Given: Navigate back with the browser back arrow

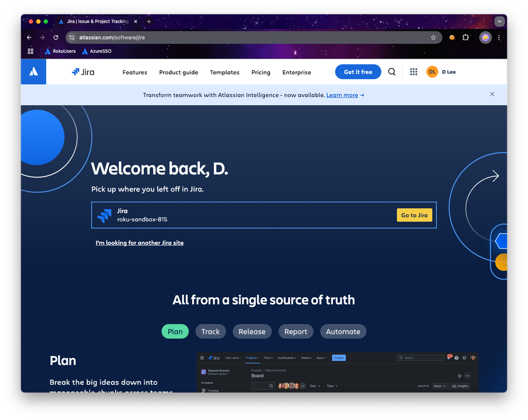Looking at the screenshot, I should point(29,38).
